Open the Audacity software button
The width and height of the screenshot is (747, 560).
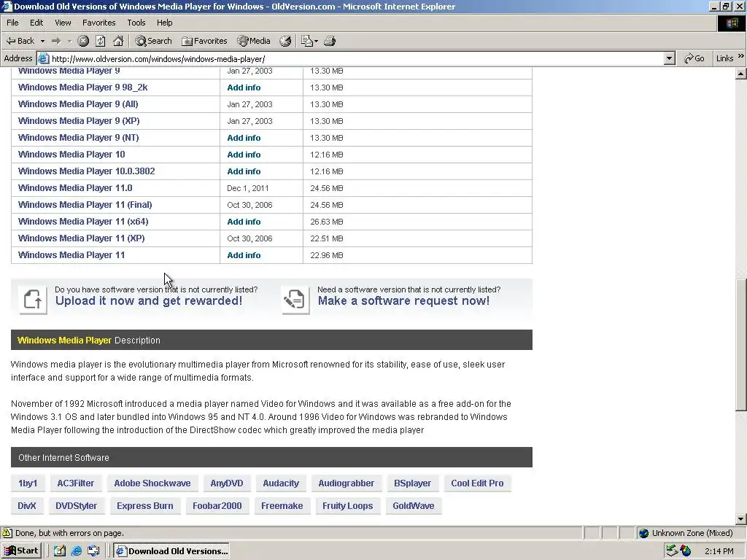coord(281,483)
